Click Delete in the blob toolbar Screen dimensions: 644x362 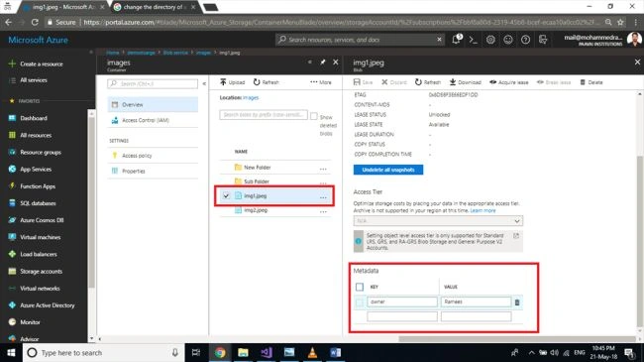tap(591, 82)
